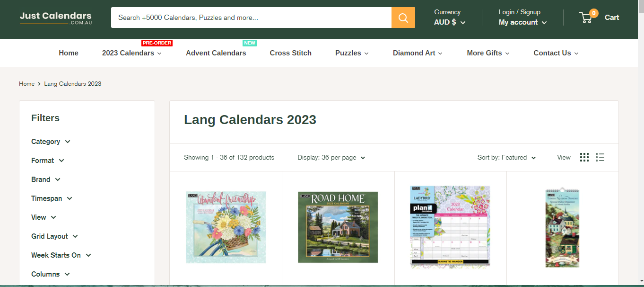This screenshot has height=287, width=644.
Task: Open the shopping cart icon
Action: coord(586,18)
